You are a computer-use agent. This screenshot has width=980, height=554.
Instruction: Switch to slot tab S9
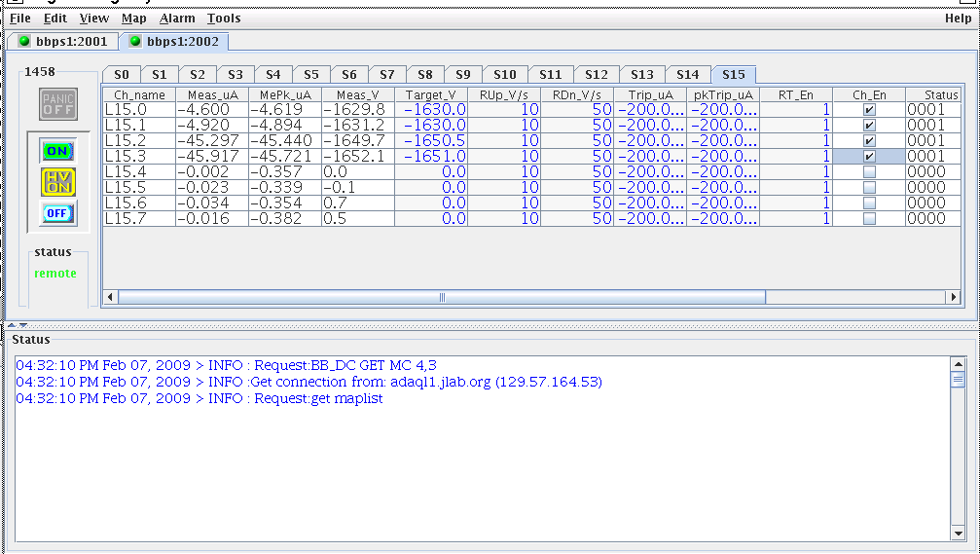[x=463, y=74]
